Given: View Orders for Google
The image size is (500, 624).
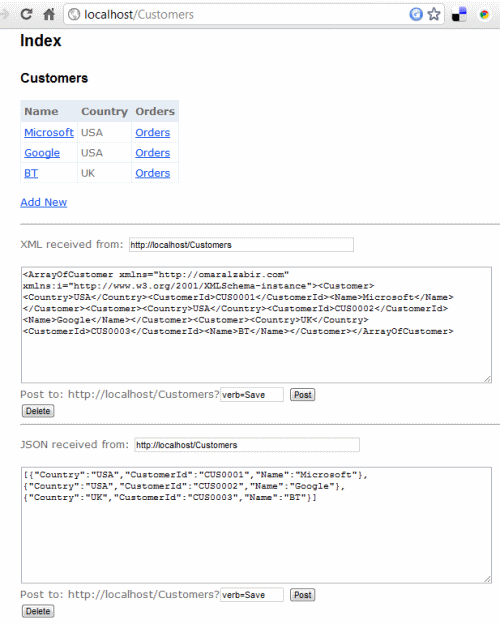Looking at the screenshot, I should [152, 153].
